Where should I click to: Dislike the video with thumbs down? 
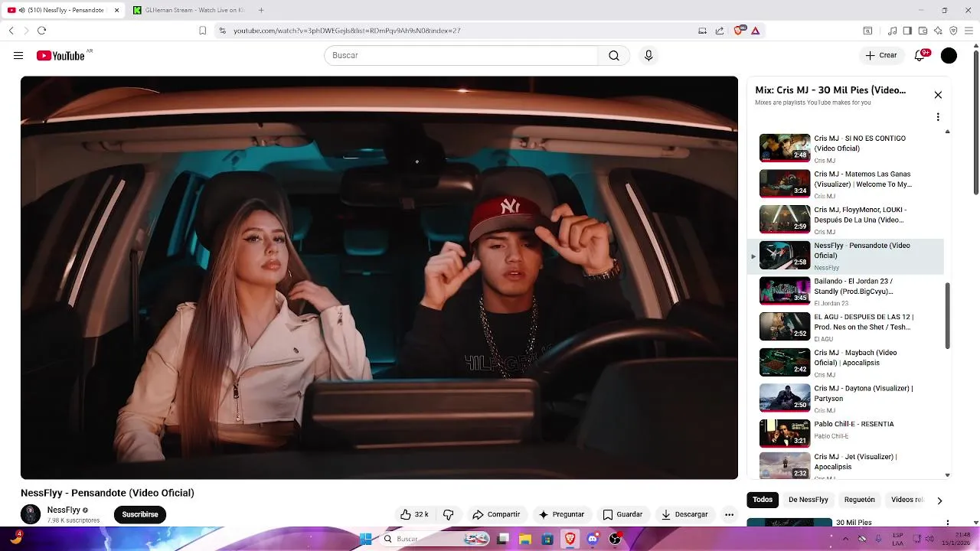[x=449, y=514]
